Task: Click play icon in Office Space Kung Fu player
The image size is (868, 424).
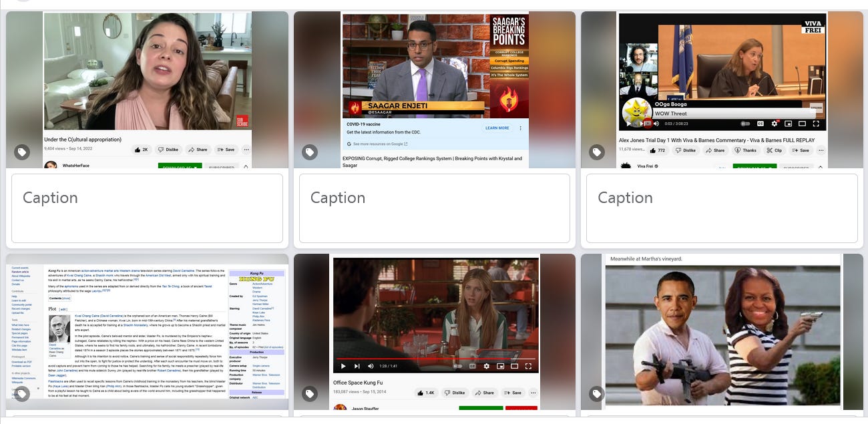Action: coord(343,366)
